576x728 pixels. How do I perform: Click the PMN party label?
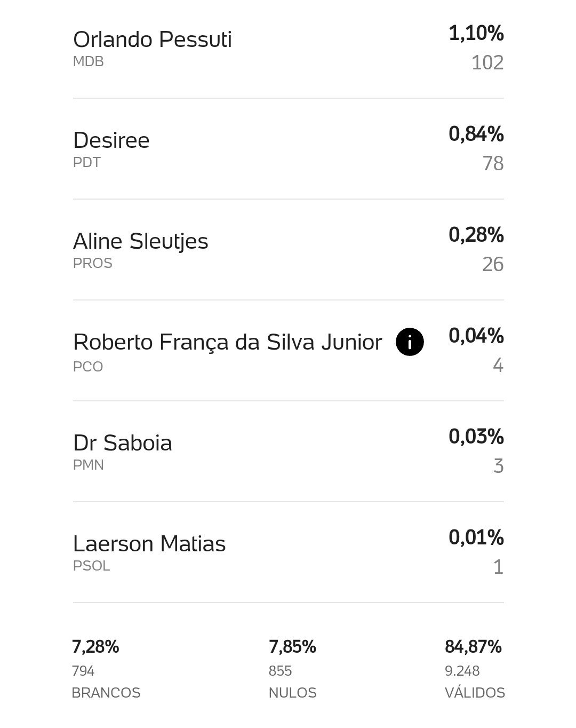[x=88, y=465]
